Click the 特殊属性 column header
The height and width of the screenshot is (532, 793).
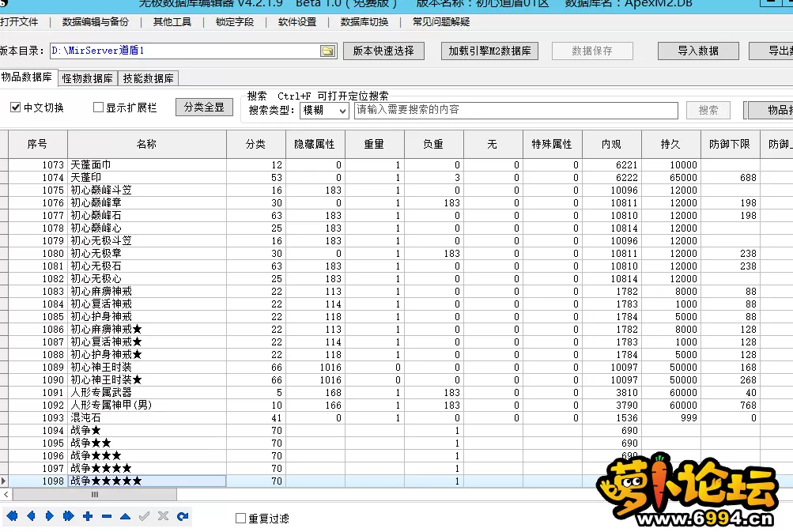coord(553,144)
